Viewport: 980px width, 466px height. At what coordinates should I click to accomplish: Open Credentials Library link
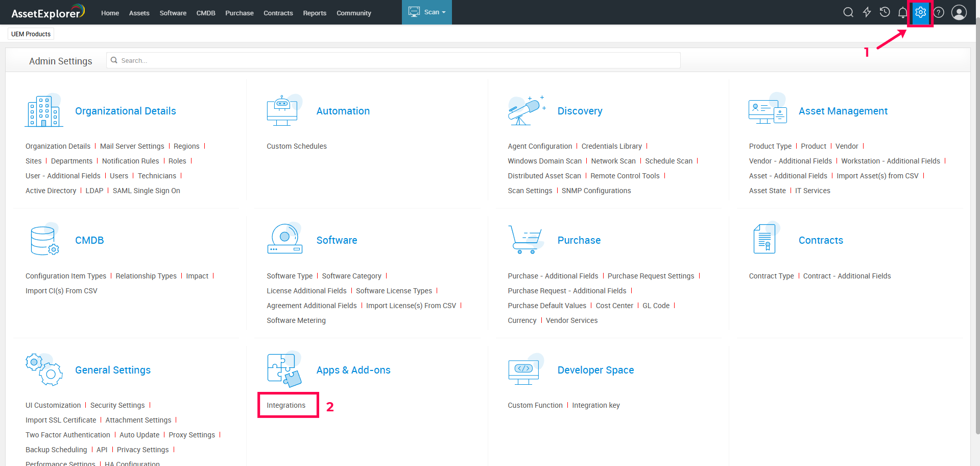coord(612,146)
